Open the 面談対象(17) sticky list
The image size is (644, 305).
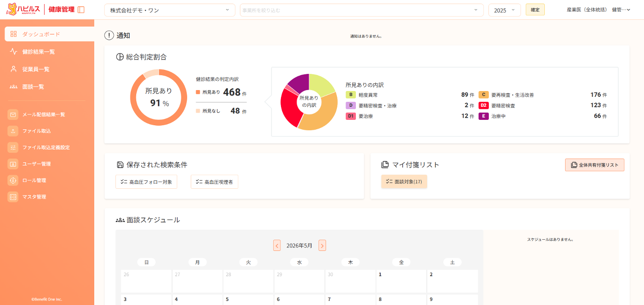click(404, 182)
